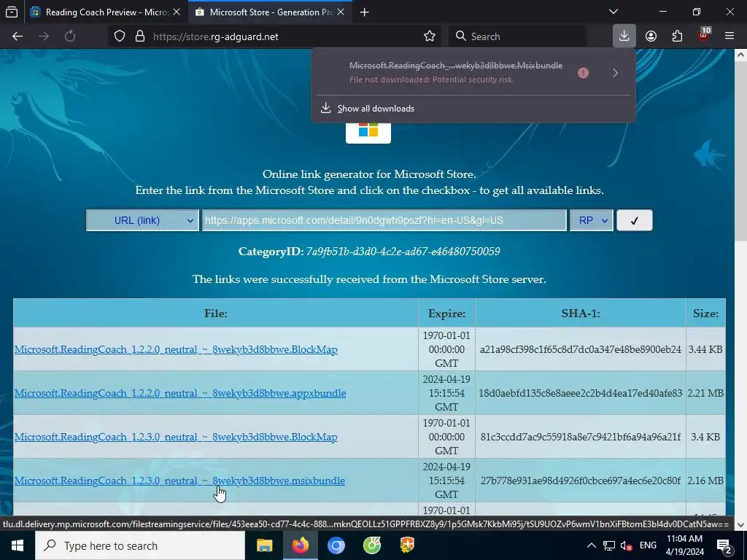
Task: Click the blocked Msixbundle download entry
Action: pyautogui.click(x=455, y=72)
